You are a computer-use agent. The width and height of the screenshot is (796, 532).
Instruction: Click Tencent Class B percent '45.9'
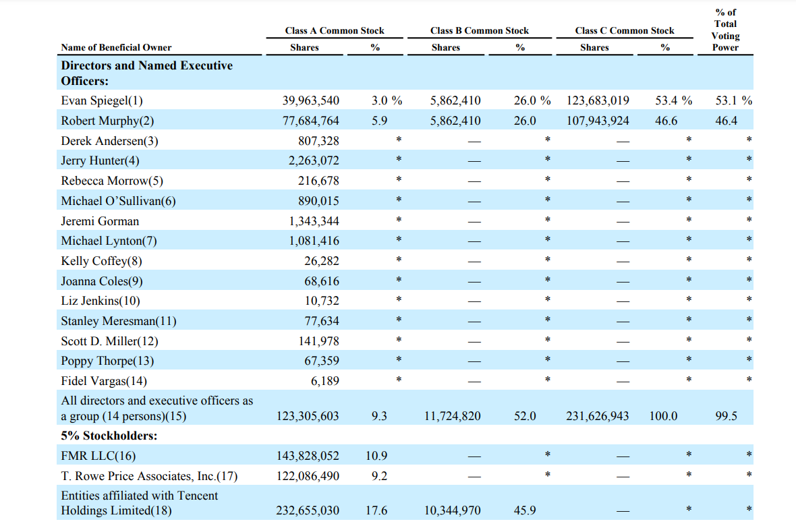pos(524,510)
